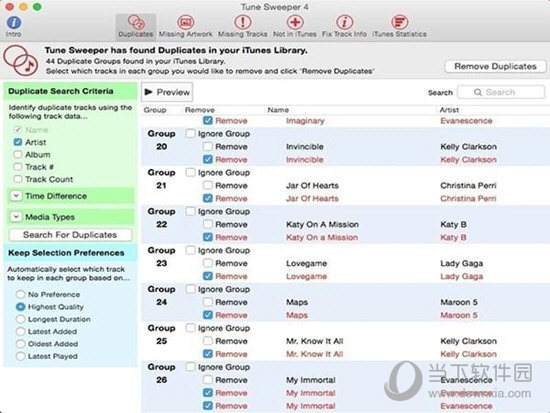Check Remove for black Invincible track
Screen dimensions: 550x413
[x=208, y=146]
